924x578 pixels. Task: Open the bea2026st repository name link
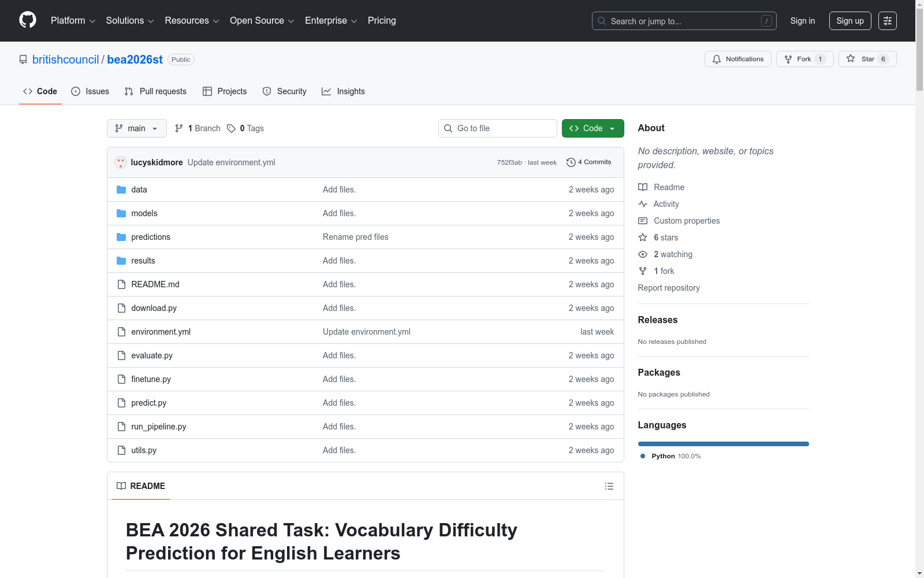[135, 60]
